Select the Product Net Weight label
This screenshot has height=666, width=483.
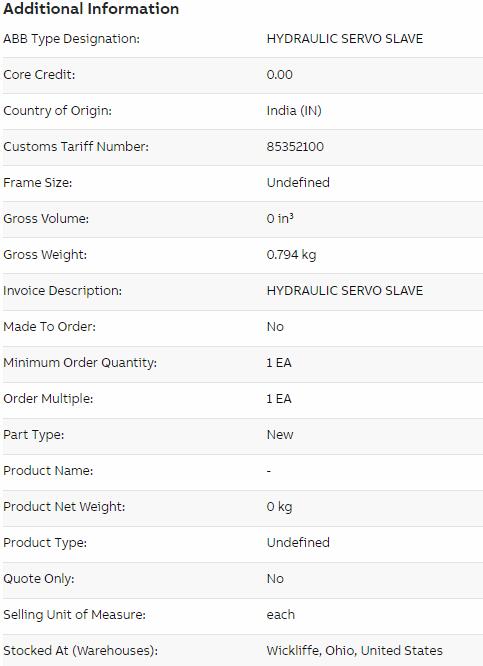click(x=64, y=507)
